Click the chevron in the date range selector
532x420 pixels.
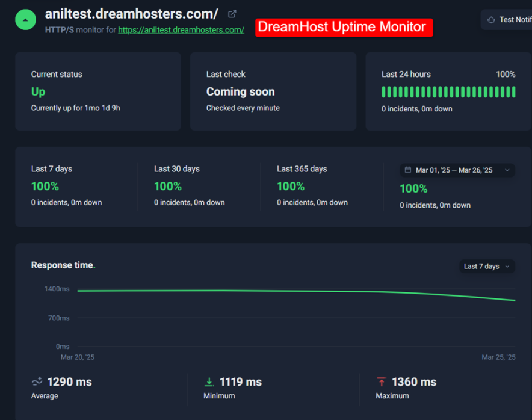point(507,170)
